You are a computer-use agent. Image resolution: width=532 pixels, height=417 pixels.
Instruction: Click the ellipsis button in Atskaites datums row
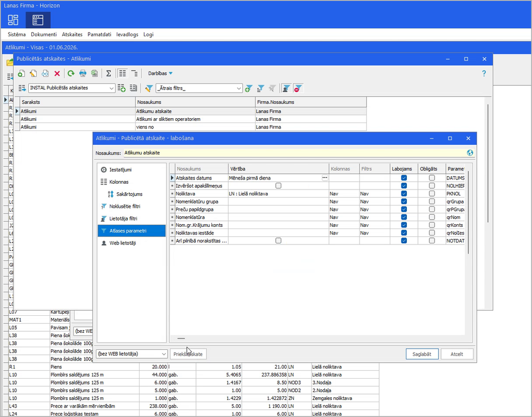click(325, 178)
